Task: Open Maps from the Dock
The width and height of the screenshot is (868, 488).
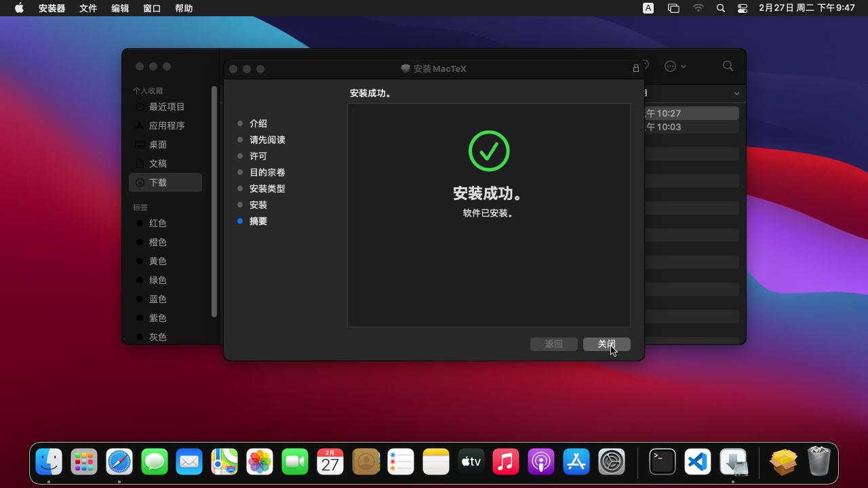Action: pos(224,462)
